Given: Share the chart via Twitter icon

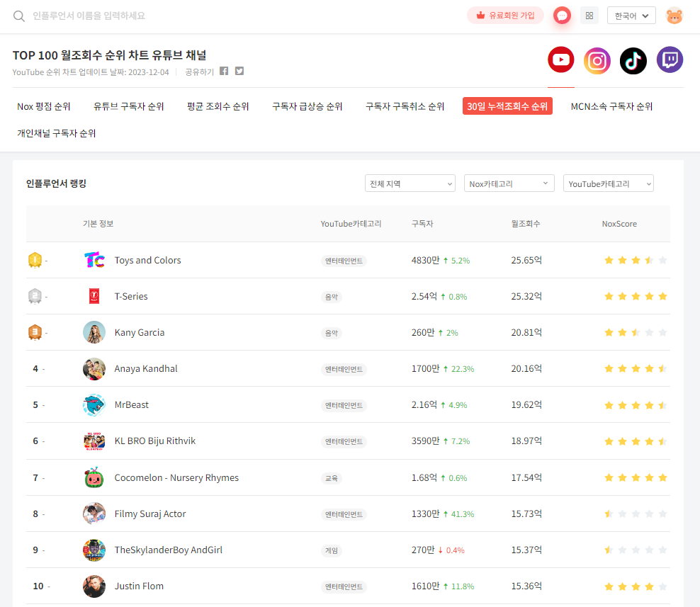Looking at the screenshot, I should (239, 71).
